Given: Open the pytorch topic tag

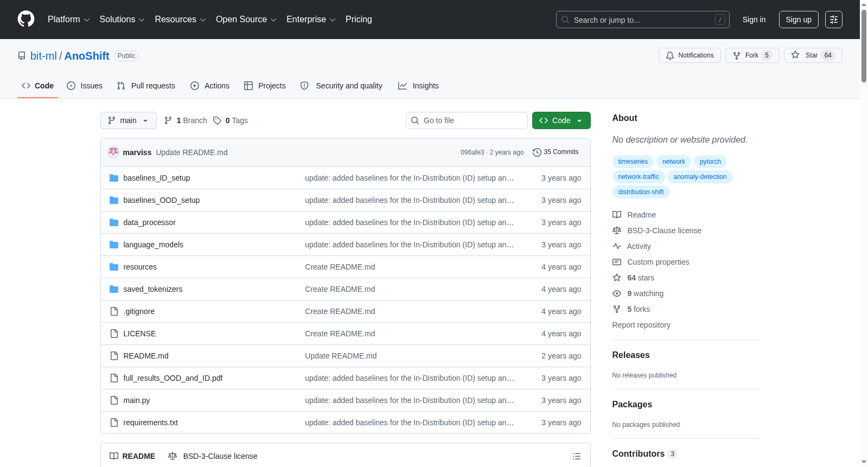Looking at the screenshot, I should [711, 162].
